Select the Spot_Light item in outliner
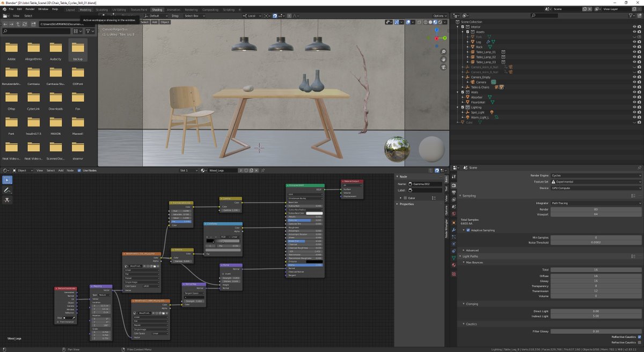Image resolution: width=644 pixels, height=352 pixels. pyautogui.click(x=477, y=112)
